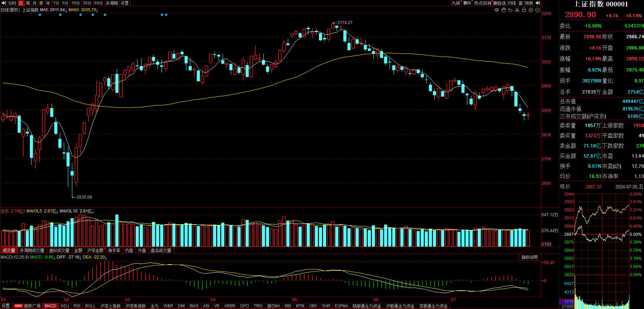Select the 虚拟成交量 tab
This screenshot has height=309, width=644.
pos(59,251)
